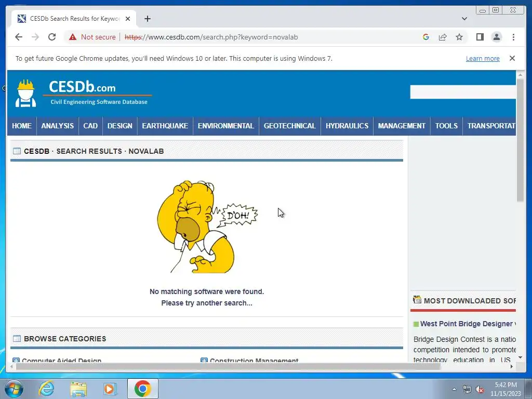Click the horizontal scrollbar thumb

228,366
